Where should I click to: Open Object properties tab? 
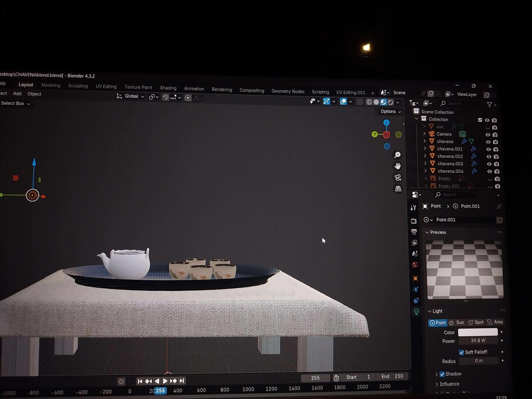[415, 278]
